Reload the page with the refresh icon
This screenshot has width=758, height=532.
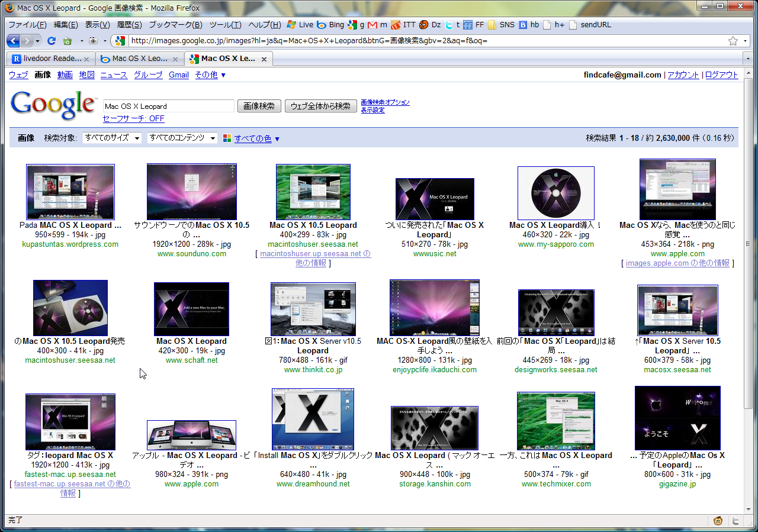tap(52, 41)
